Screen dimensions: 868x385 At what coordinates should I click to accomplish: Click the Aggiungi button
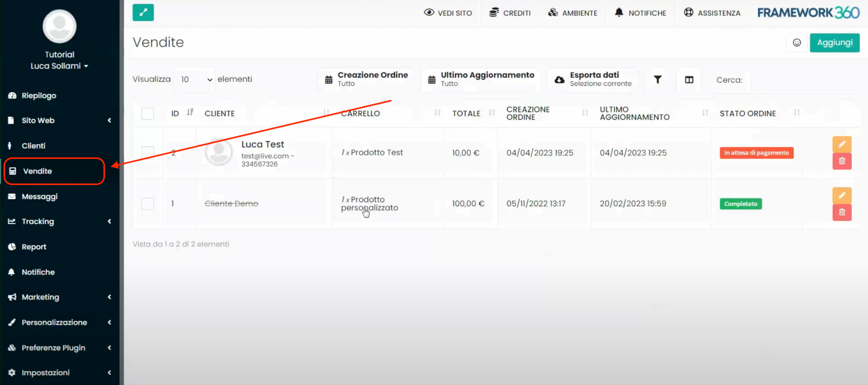coord(834,43)
